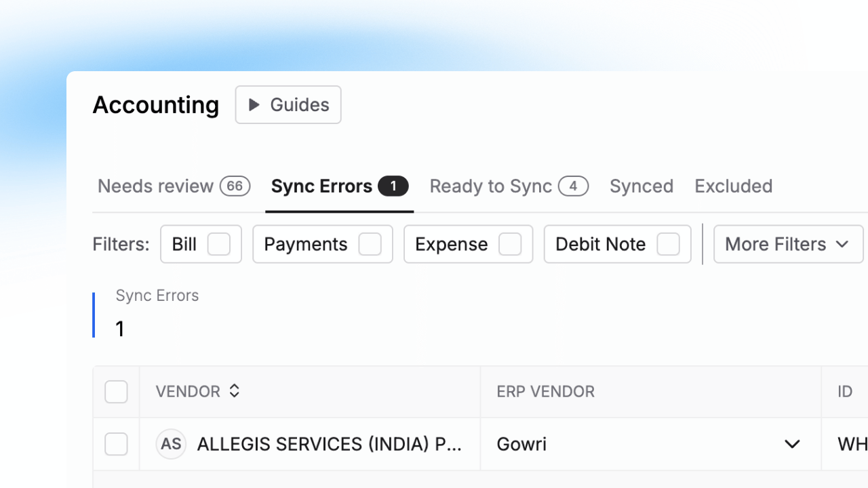The width and height of the screenshot is (868, 488).
Task: Click the ID column header
Action: tap(845, 392)
